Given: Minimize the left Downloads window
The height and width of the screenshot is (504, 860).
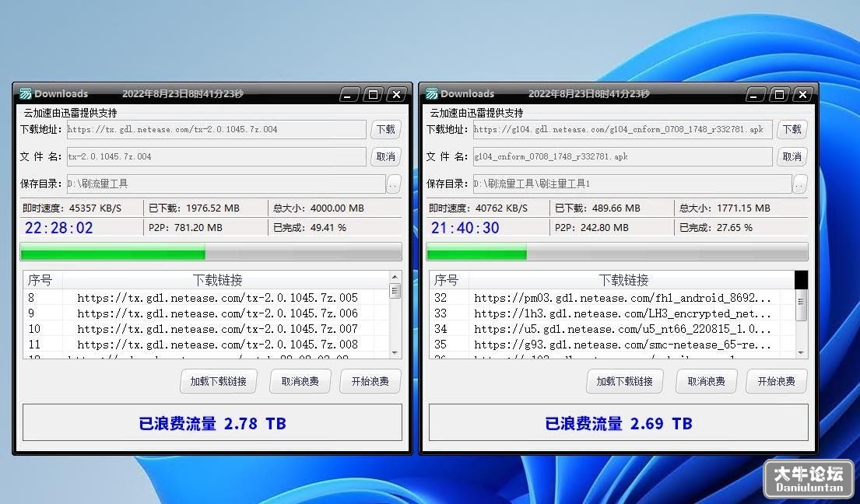Looking at the screenshot, I should (349, 95).
